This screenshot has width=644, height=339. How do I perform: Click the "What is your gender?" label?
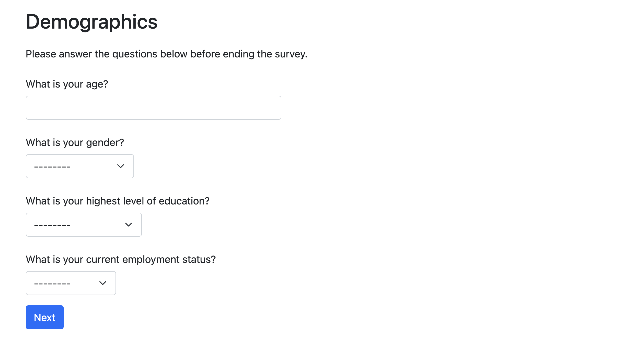[75, 142]
